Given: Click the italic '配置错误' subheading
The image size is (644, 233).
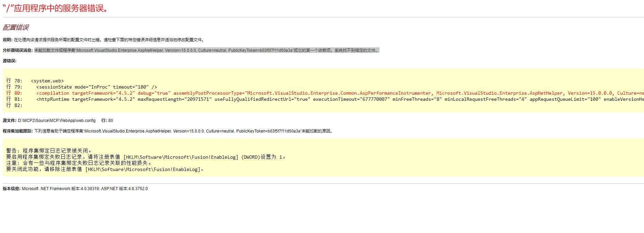Looking at the screenshot, I should tap(16, 27).
